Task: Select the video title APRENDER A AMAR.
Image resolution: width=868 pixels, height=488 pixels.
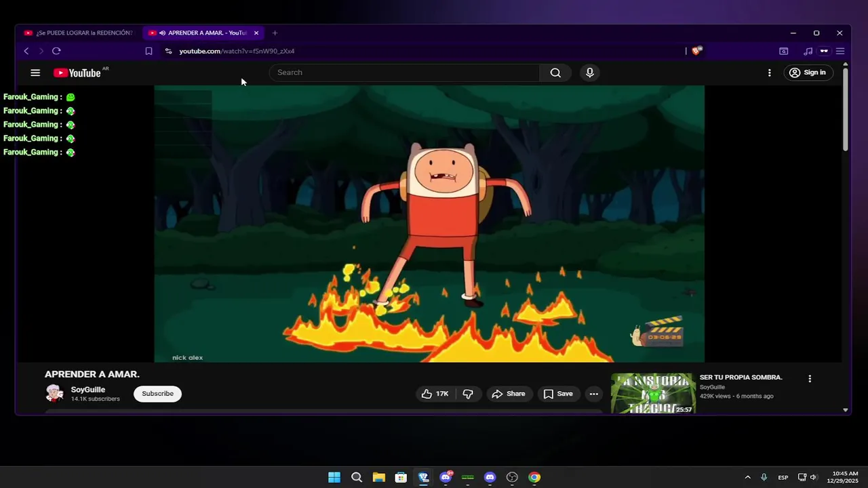Action: point(92,374)
